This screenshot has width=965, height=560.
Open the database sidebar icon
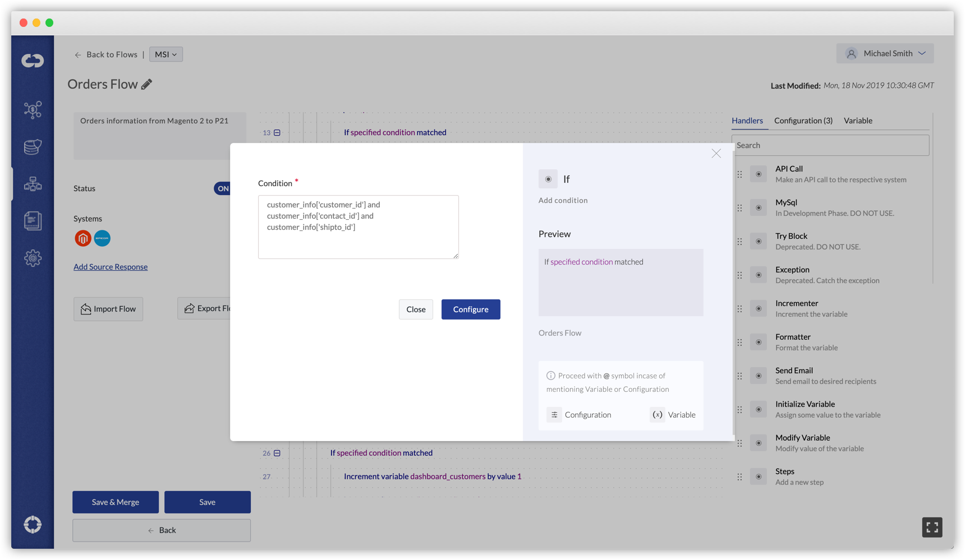point(33,147)
